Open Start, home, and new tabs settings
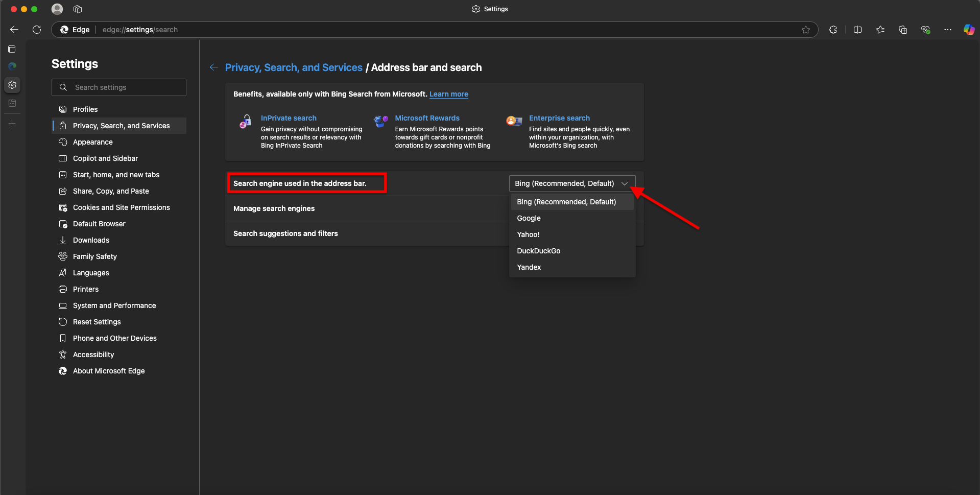The height and width of the screenshot is (495, 980). coord(119,175)
